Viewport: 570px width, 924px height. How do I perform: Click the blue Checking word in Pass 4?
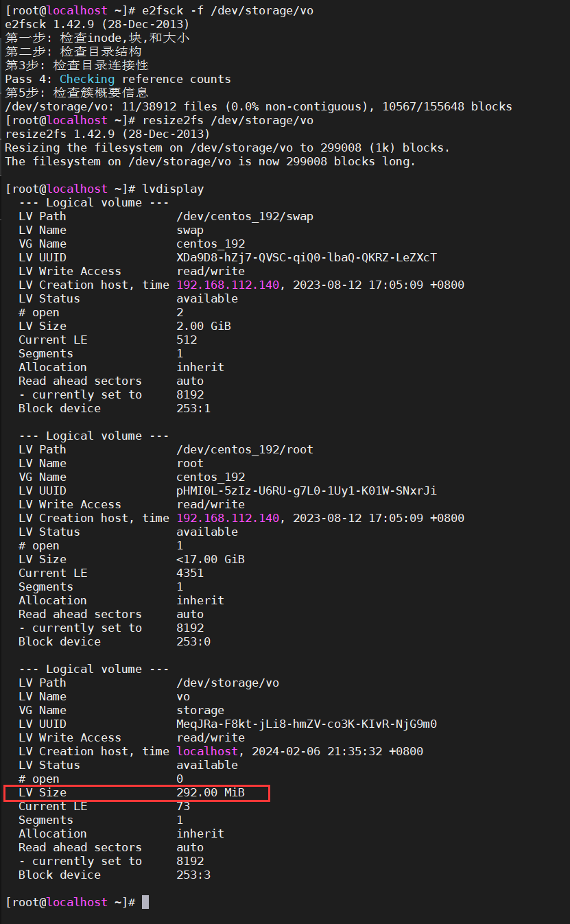click(87, 79)
